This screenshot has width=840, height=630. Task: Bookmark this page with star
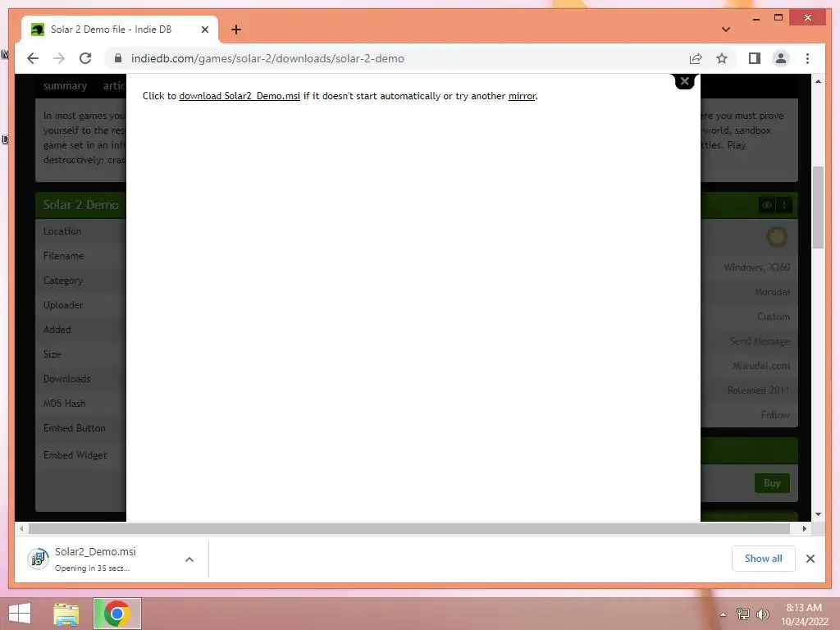(x=722, y=58)
